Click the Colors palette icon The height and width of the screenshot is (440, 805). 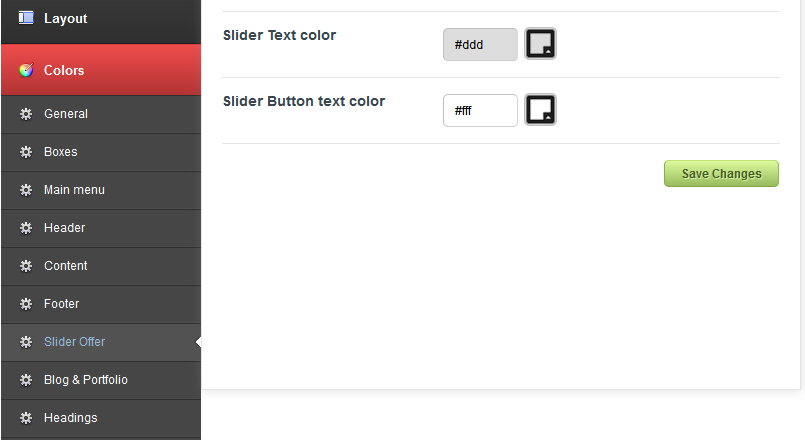pyautogui.click(x=26, y=70)
